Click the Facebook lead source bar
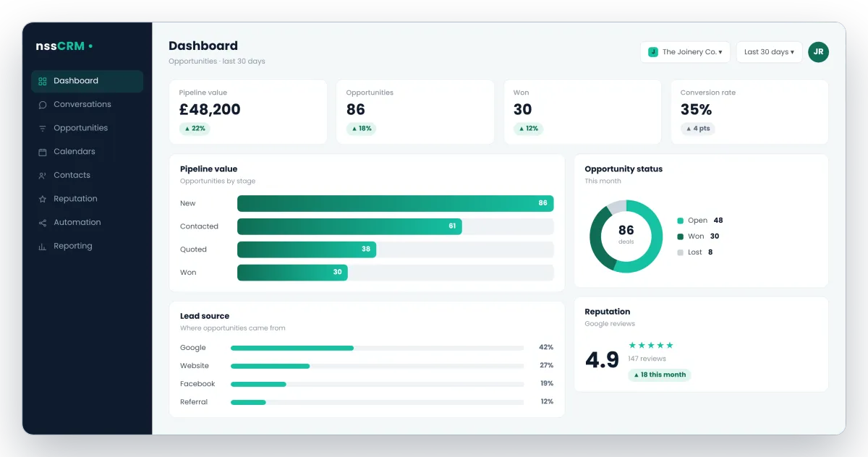 [x=258, y=384]
